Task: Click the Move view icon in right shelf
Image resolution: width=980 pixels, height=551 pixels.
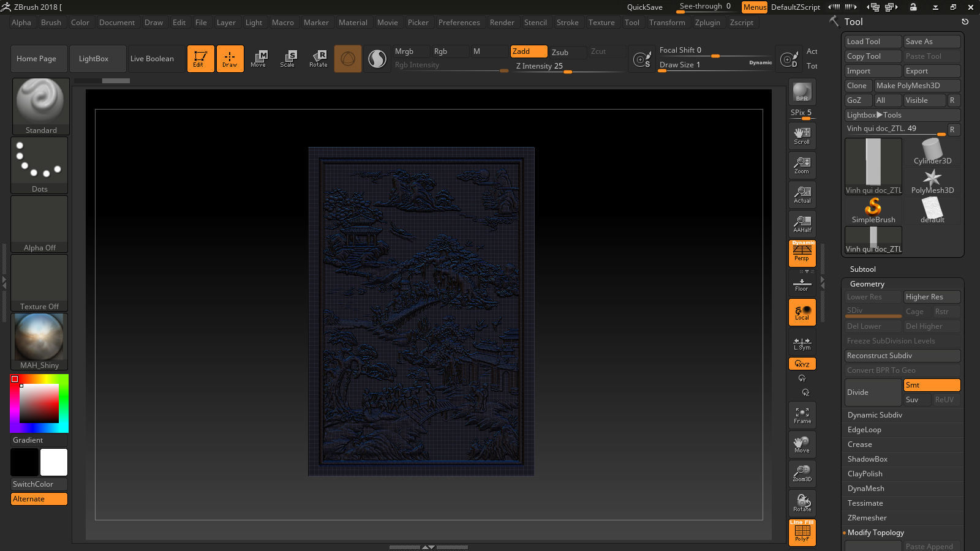Action: [x=802, y=444]
